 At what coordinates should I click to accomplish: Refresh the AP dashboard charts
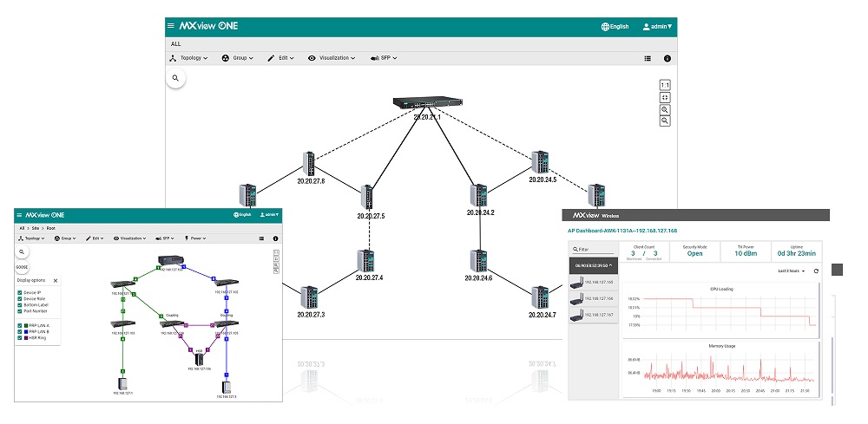pos(816,271)
